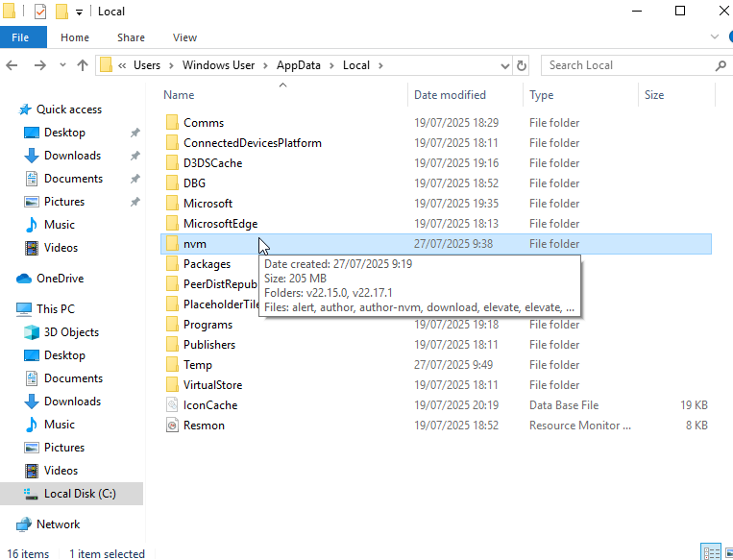Select the Temp folder icon
The width and height of the screenshot is (733, 560).
click(x=172, y=365)
